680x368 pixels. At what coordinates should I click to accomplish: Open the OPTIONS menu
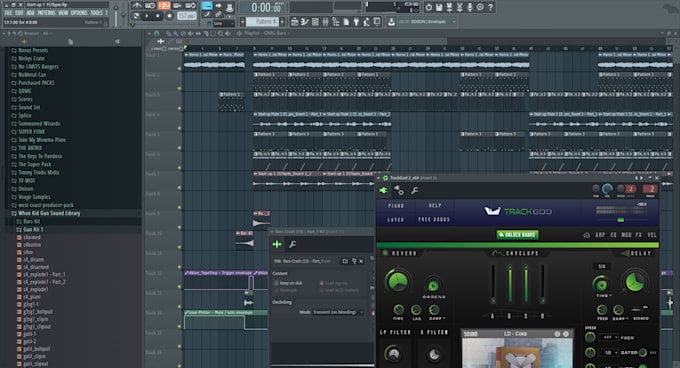(79, 13)
